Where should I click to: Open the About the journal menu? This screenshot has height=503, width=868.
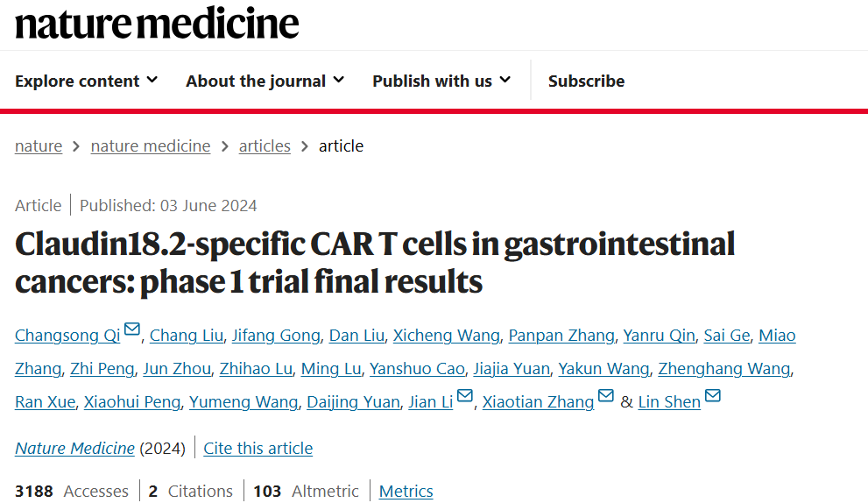point(265,81)
